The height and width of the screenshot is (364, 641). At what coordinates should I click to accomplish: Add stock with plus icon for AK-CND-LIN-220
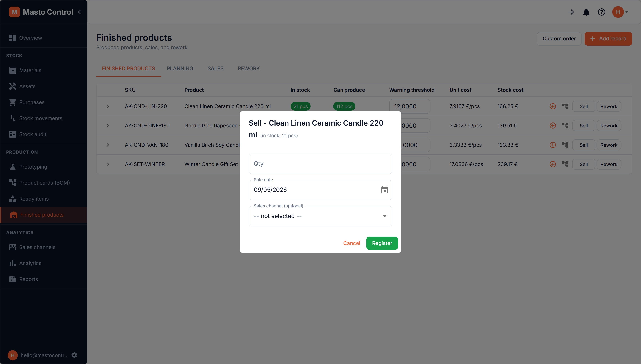[x=553, y=106]
